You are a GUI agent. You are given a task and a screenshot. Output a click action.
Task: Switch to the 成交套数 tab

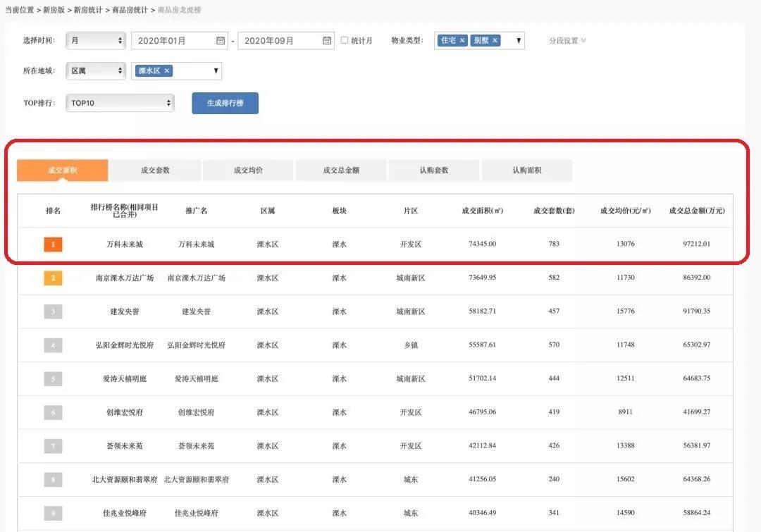coord(155,171)
